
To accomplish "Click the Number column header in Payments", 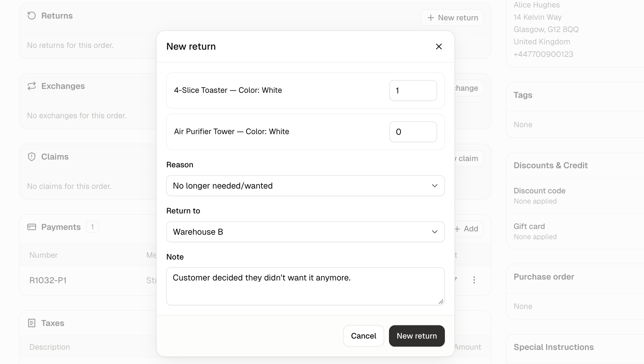I will pos(43,255).
